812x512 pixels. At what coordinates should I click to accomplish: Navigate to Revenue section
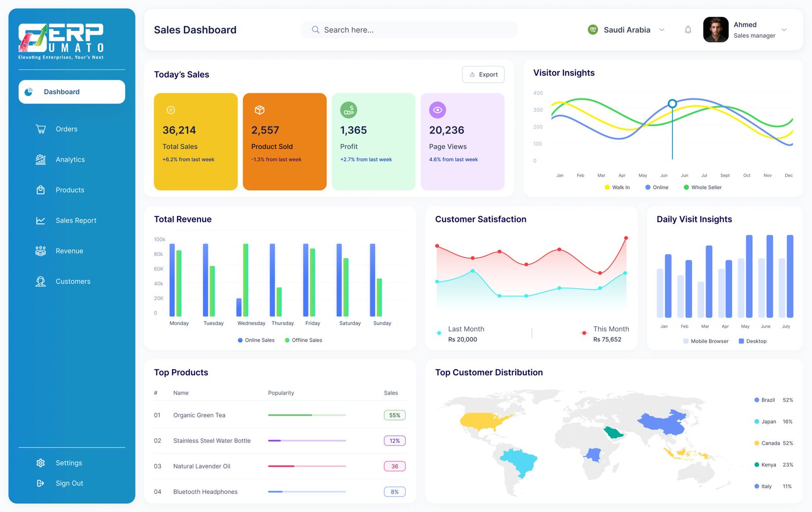point(70,251)
